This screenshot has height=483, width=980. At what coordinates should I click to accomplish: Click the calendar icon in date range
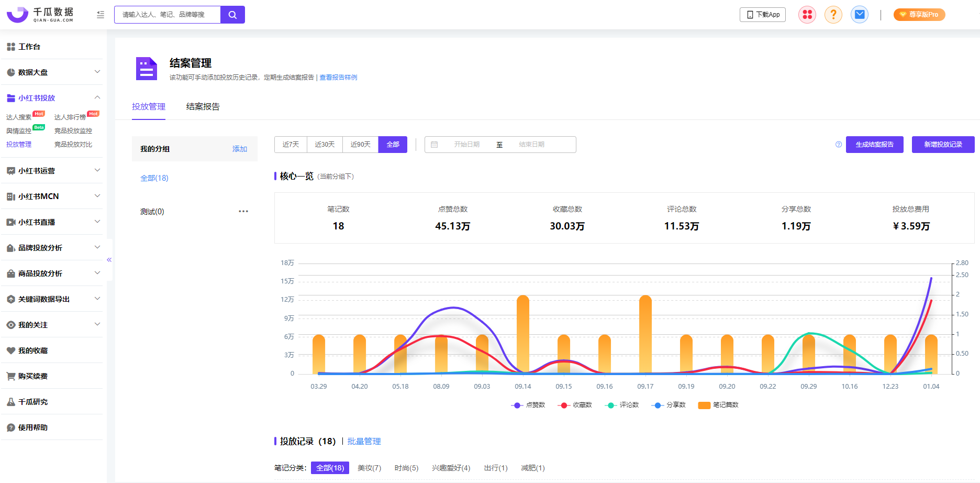coord(435,145)
